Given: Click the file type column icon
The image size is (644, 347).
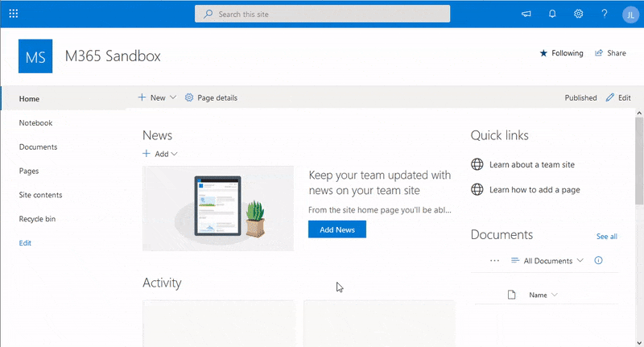Looking at the screenshot, I should click(511, 295).
